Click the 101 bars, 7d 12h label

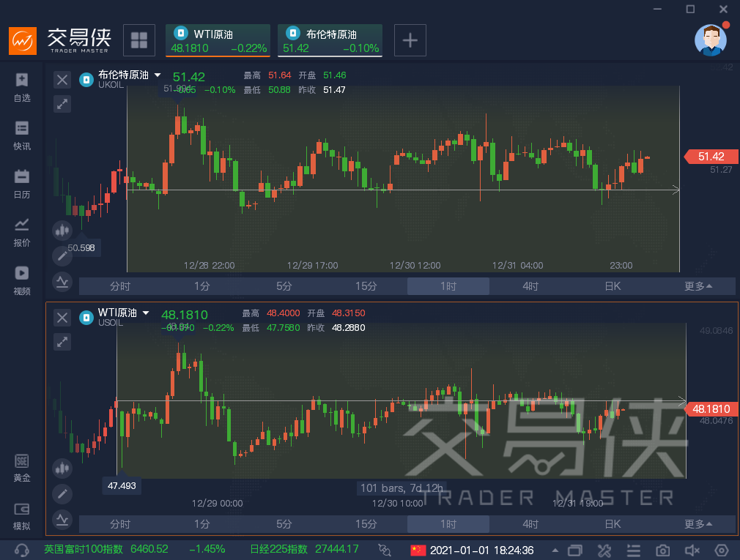[x=402, y=488]
